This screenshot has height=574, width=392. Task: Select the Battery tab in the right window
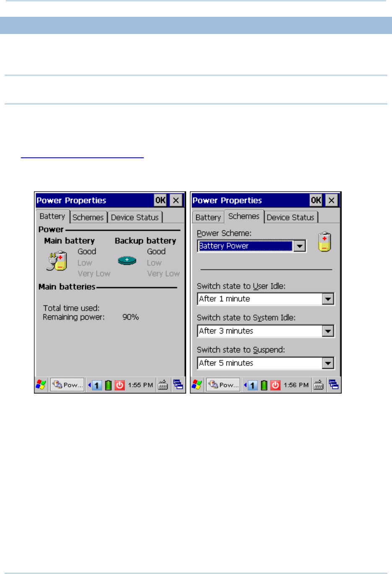(208, 217)
